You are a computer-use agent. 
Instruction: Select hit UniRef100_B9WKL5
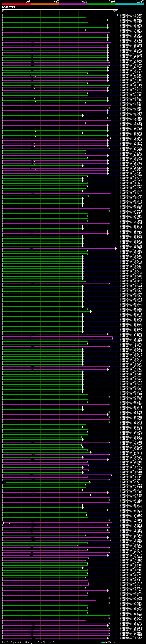coord(131,254)
